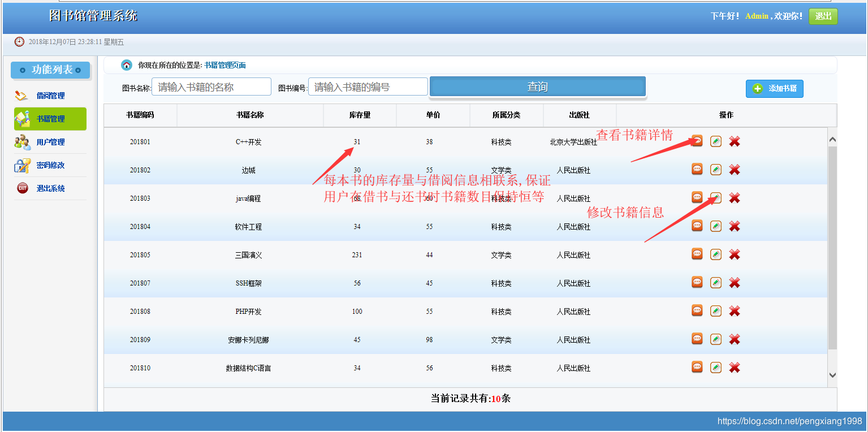Screen dimensions: 868x432
Task: Go to 密码修改 page
Action: click(50, 165)
